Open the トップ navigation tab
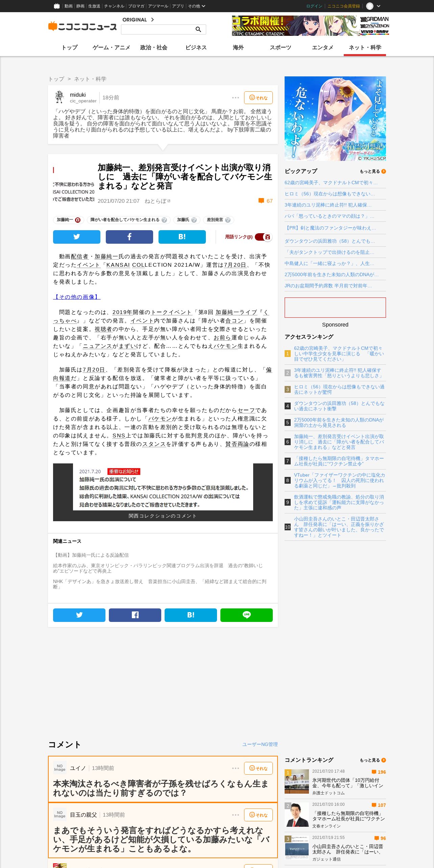 coord(70,48)
